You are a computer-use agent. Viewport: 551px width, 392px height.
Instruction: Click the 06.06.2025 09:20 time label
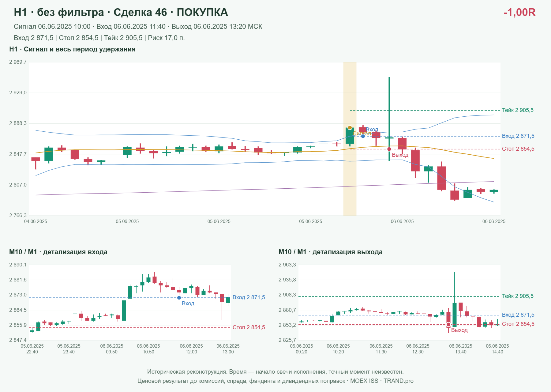pyautogui.click(x=302, y=349)
